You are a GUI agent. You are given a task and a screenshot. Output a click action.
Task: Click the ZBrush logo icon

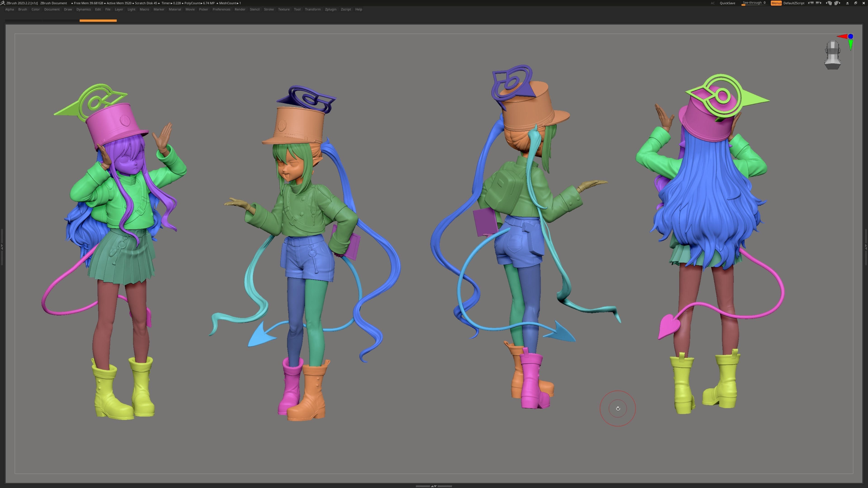click(x=3, y=3)
